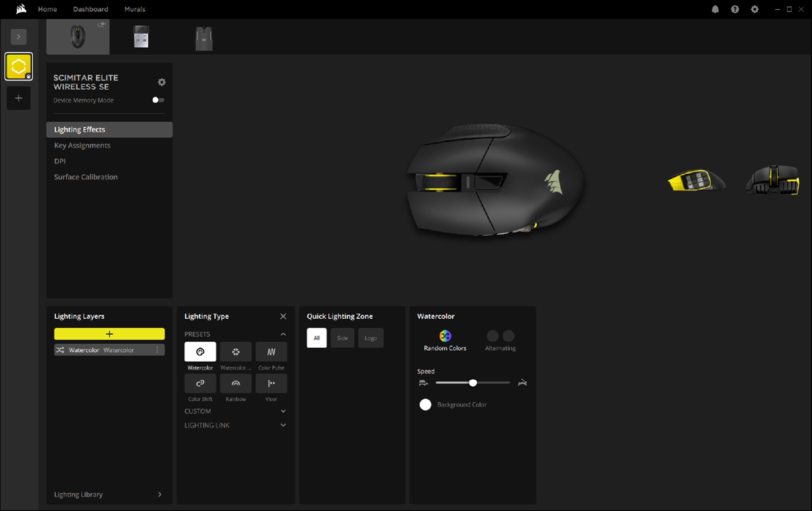Go to Key Assignments menu item

click(x=82, y=145)
